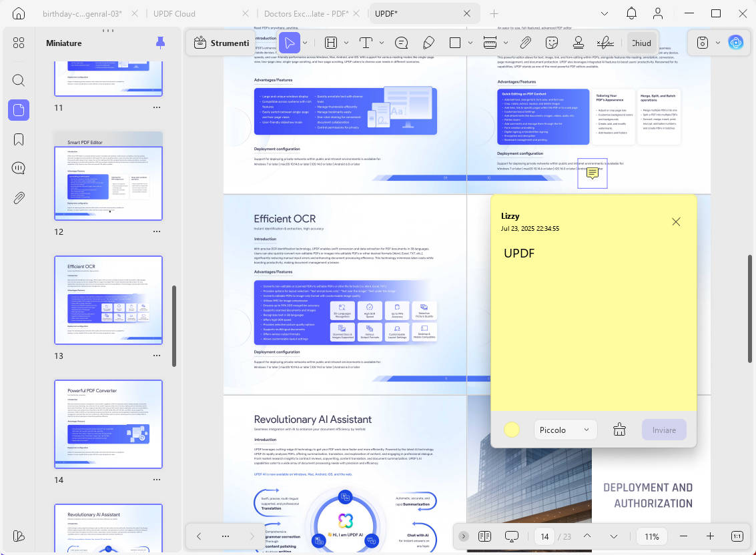Select the Thumbnails page icon in sidebar

tap(18, 110)
